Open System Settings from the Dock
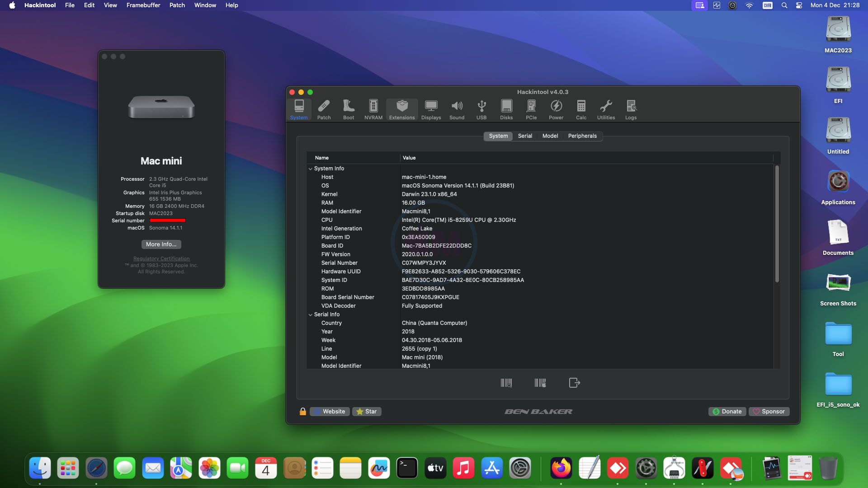Image resolution: width=868 pixels, height=488 pixels. (x=520, y=468)
